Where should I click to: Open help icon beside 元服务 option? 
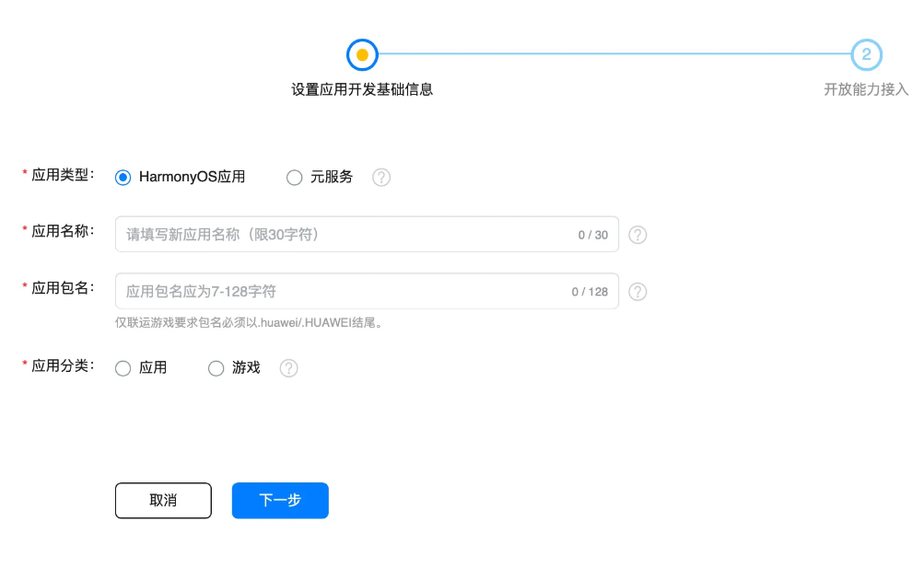381,177
